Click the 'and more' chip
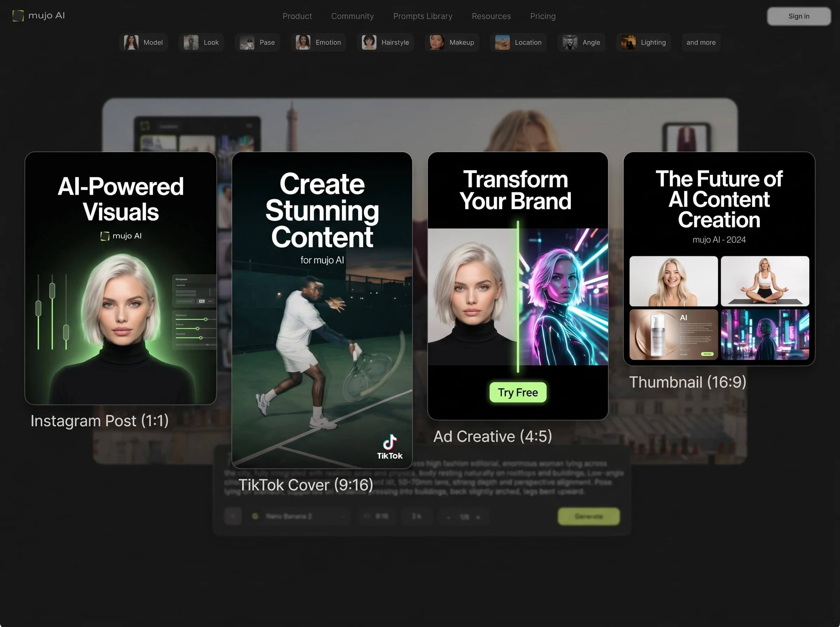 click(x=701, y=42)
